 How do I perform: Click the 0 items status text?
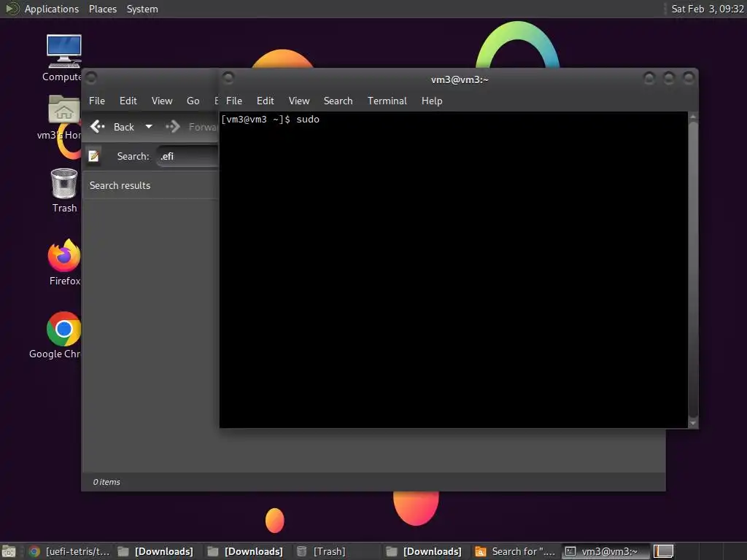[107, 482]
